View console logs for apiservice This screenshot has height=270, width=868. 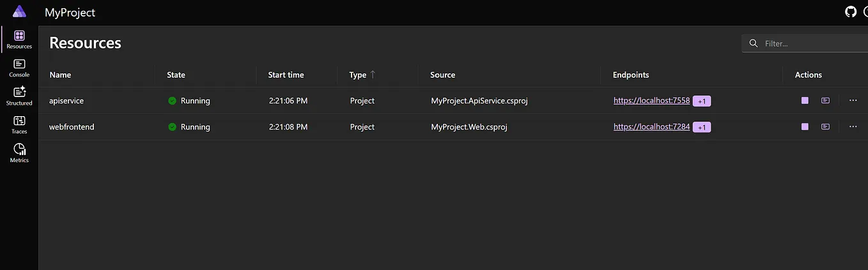(x=826, y=101)
